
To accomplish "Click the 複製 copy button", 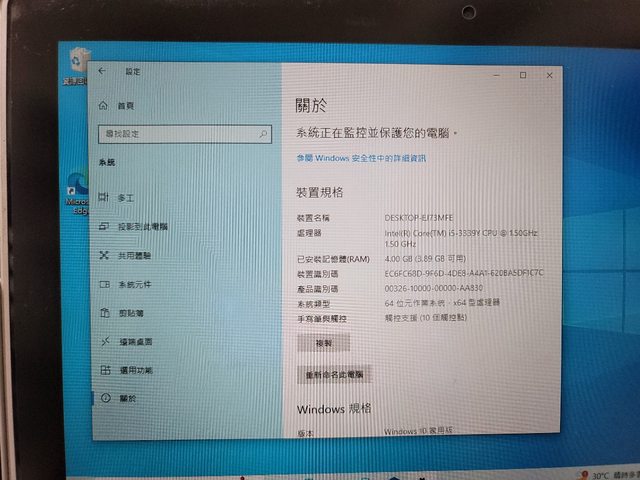I will tap(323, 343).
